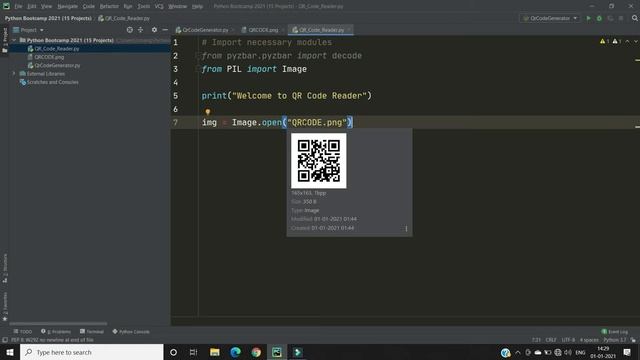Close the QR_Code_Reader.py tab

(x=349, y=30)
